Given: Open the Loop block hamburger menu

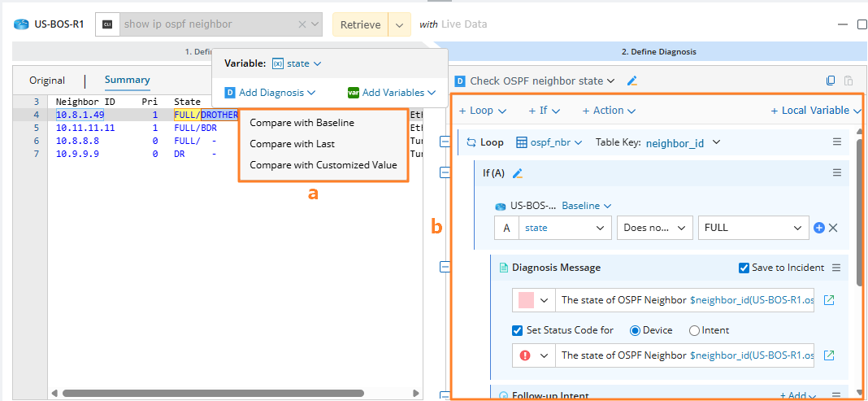Looking at the screenshot, I should pos(836,142).
